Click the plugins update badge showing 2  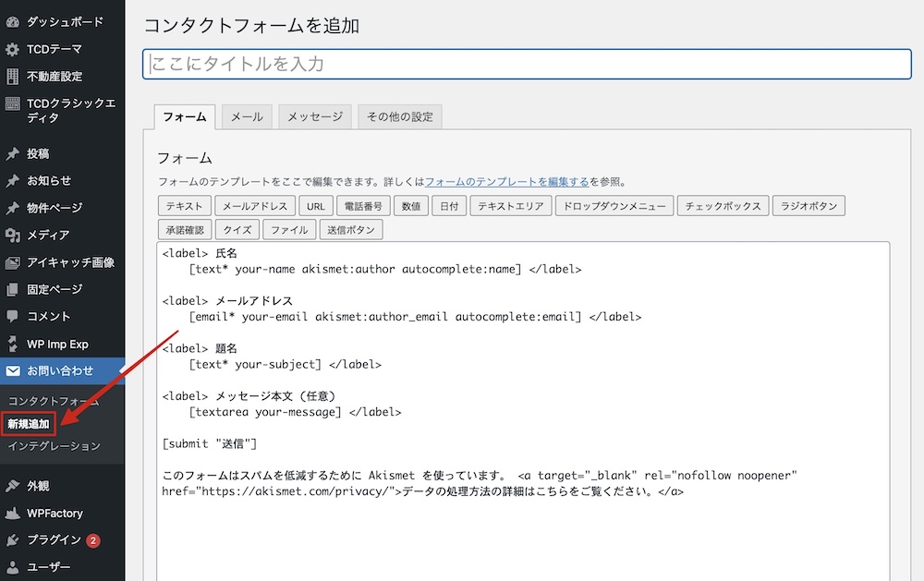pyautogui.click(x=93, y=540)
